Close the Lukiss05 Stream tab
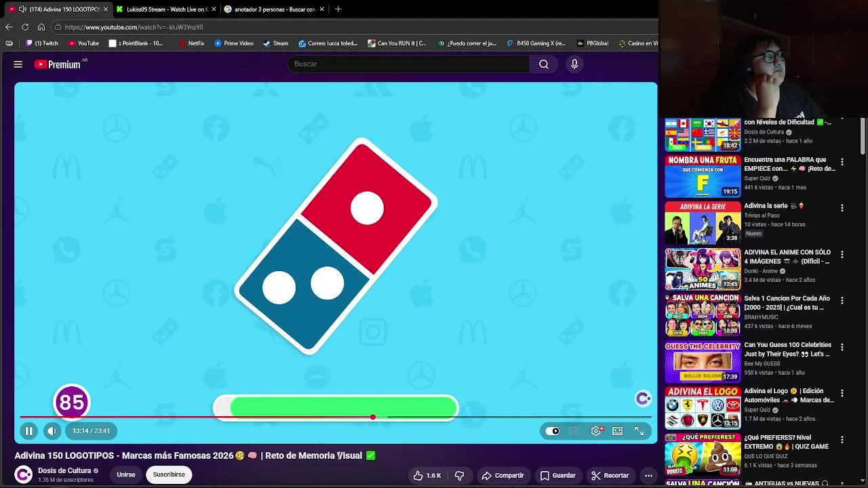The height and width of the screenshot is (488, 868). [214, 9]
